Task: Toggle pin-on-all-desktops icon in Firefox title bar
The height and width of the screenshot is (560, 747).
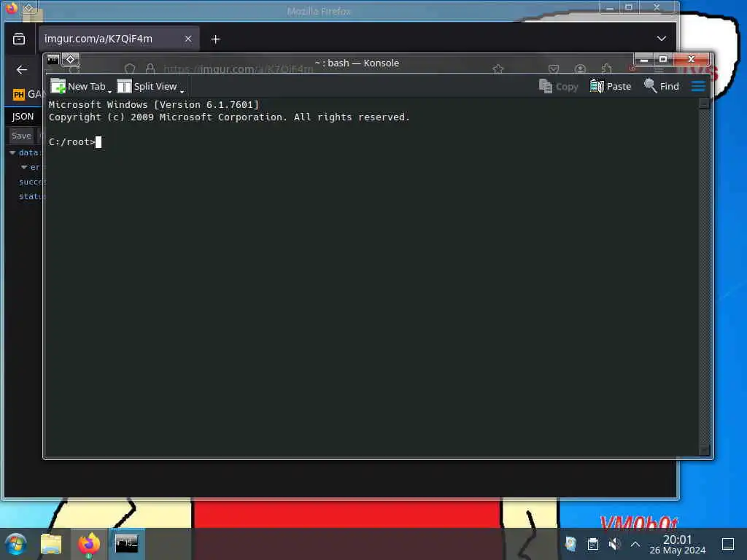Action: point(28,7)
